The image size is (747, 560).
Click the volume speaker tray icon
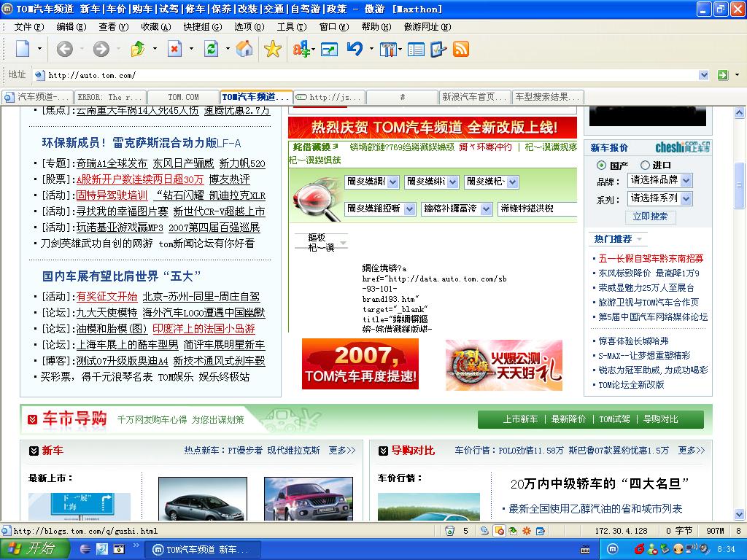(705, 548)
